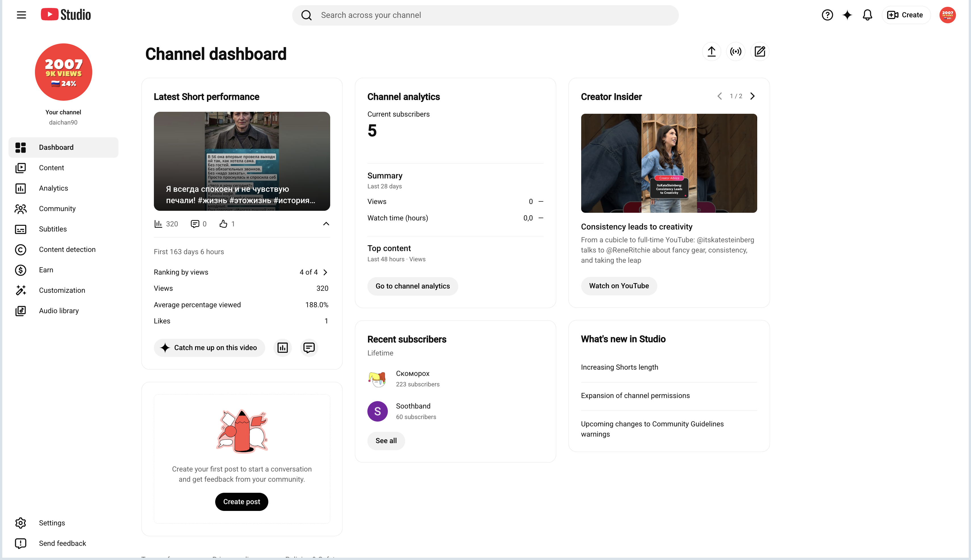Click Go to channel analytics
This screenshot has height=560, width=971.
pyautogui.click(x=413, y=286)
